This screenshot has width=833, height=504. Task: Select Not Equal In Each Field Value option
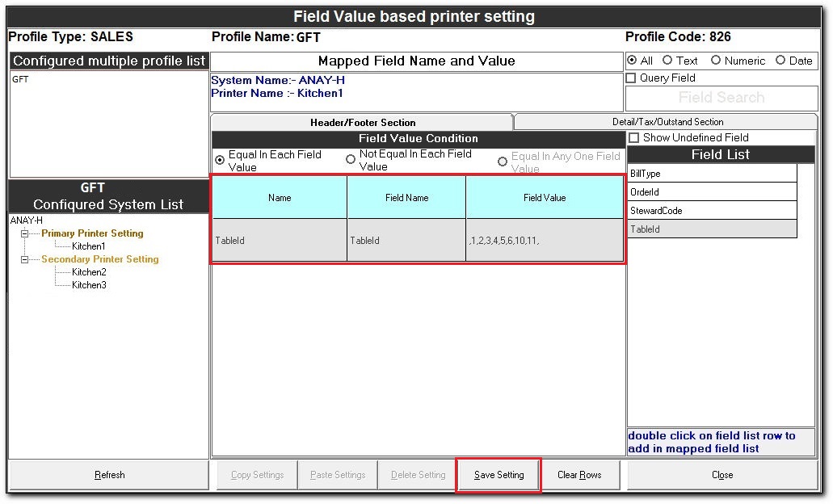tap(351, 160)
